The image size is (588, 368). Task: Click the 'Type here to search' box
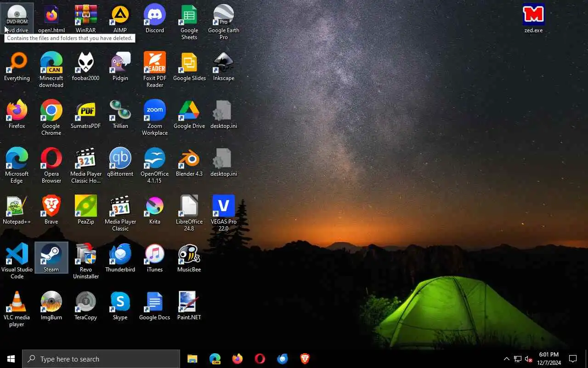tap(101, 359)
